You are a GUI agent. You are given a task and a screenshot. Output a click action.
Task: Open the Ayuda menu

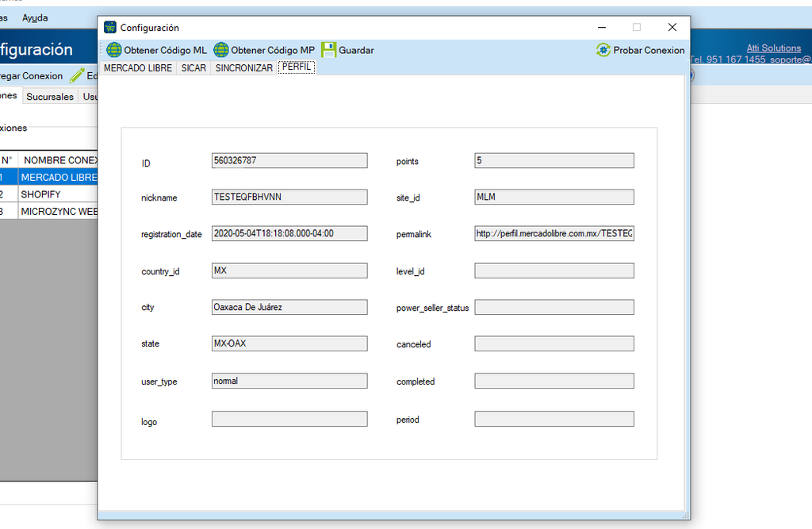click(x=35, y=17)
